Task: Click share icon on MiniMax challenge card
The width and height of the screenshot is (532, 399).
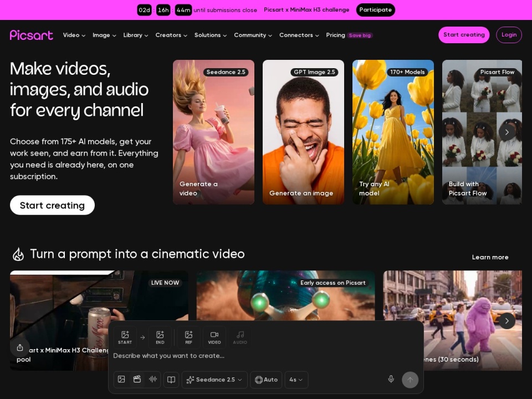Action: point(20,347)
